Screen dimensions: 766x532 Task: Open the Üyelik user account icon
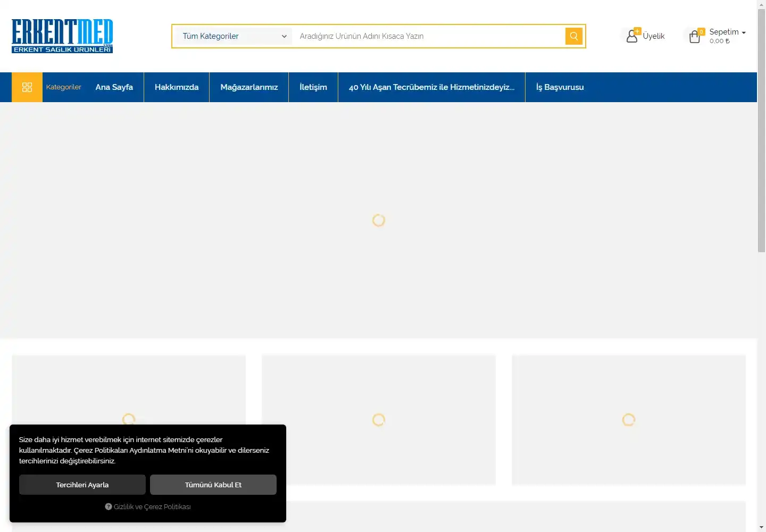pyautogui.click(x=632, y=36)
